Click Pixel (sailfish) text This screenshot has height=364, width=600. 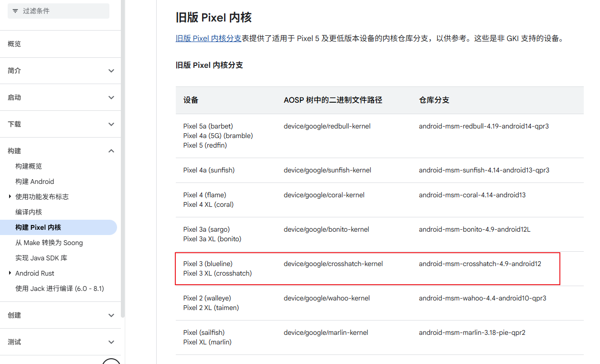[204, 332]
